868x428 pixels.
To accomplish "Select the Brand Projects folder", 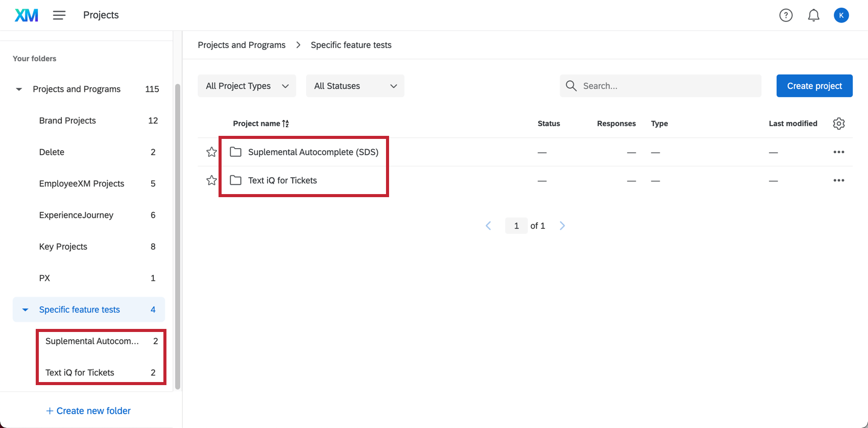I will pos(67,121).
